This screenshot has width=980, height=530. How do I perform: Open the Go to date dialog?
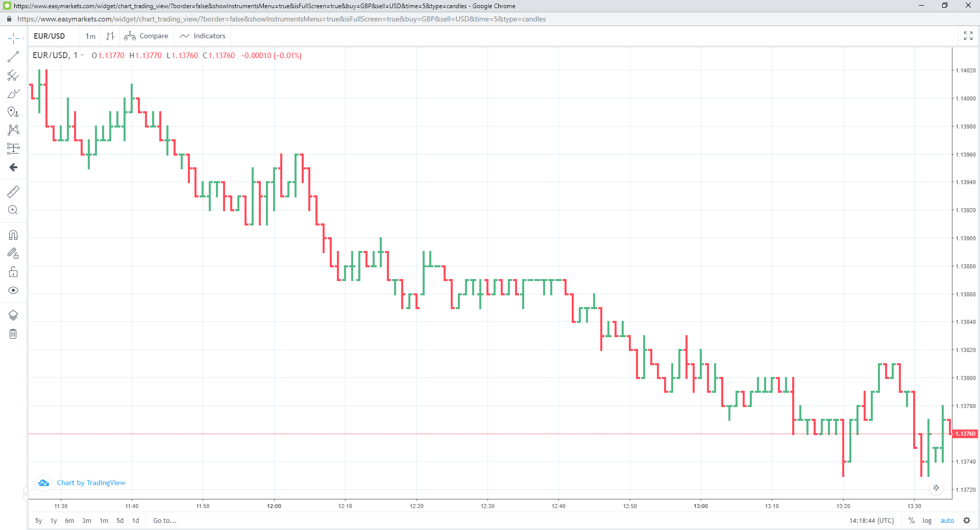pos(165,521)
